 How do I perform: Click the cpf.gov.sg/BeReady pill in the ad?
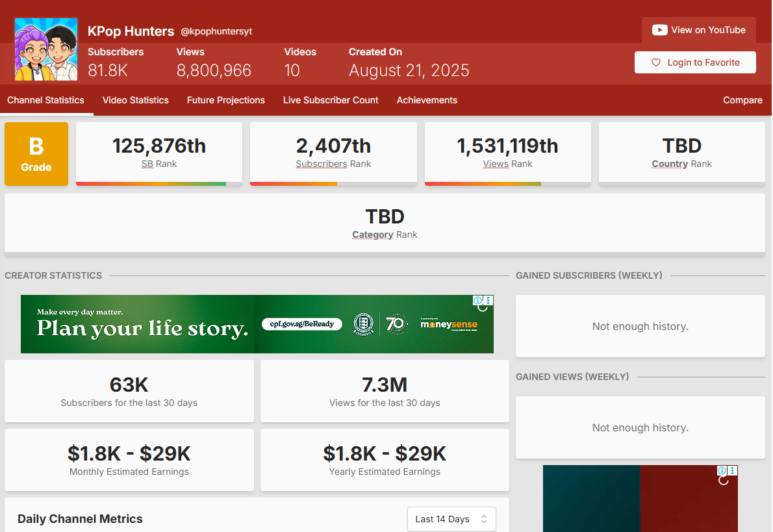coord(301,324)
